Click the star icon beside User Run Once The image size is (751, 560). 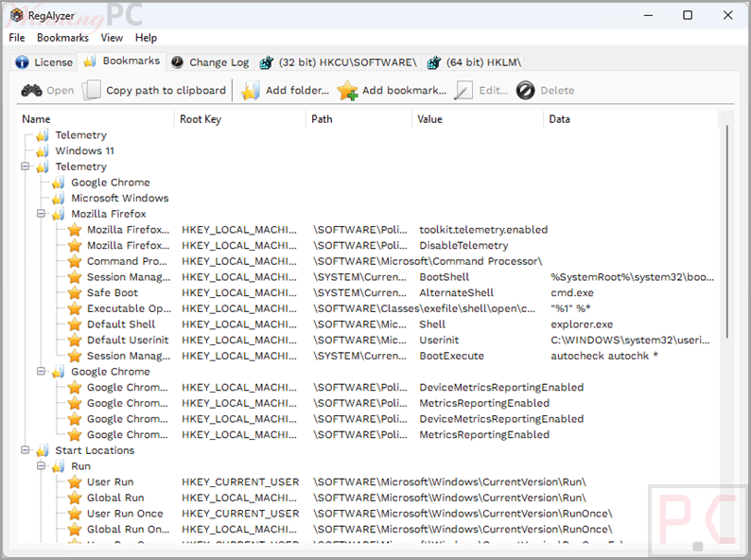click(x=74, y=514)
